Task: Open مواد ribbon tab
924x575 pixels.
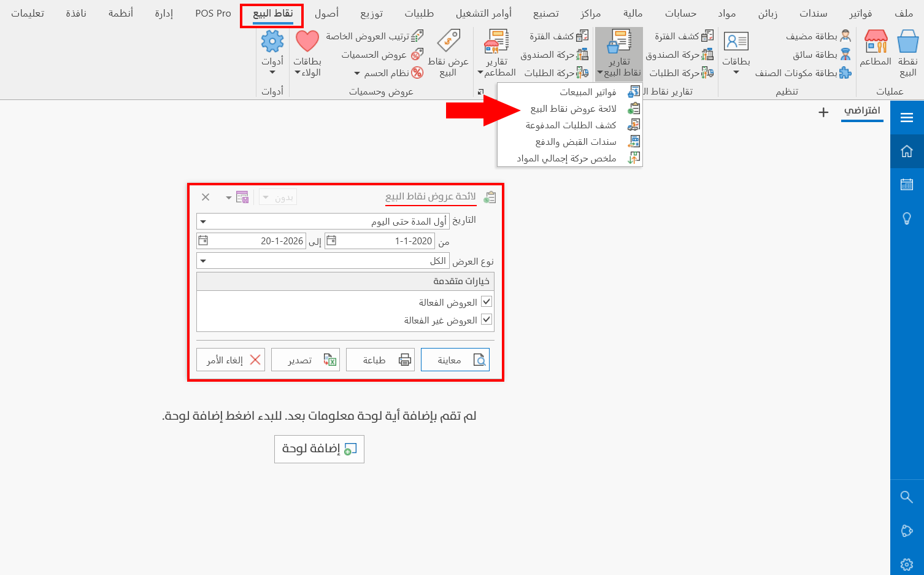Action: [727, 13]
